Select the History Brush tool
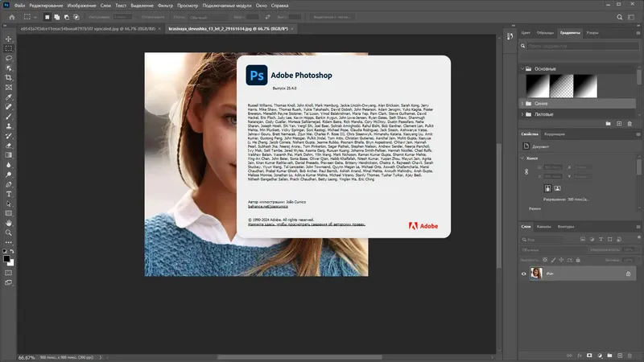The image size is (644, 362). 9,136
